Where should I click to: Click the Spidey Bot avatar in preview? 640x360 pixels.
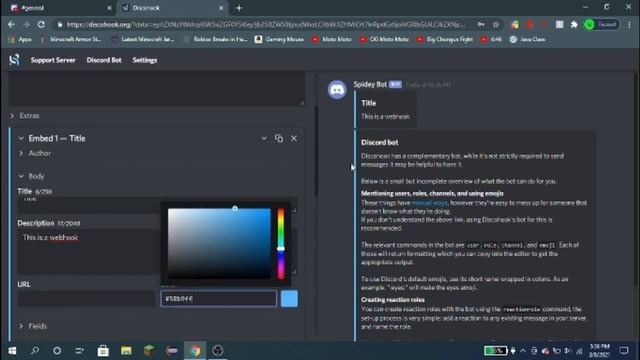(337, 89)
